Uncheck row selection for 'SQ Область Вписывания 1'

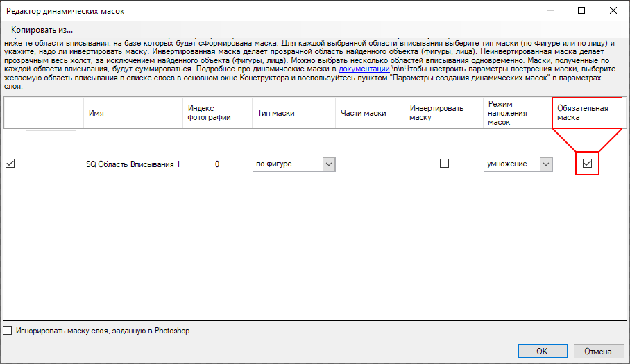(x=10, y=164)
